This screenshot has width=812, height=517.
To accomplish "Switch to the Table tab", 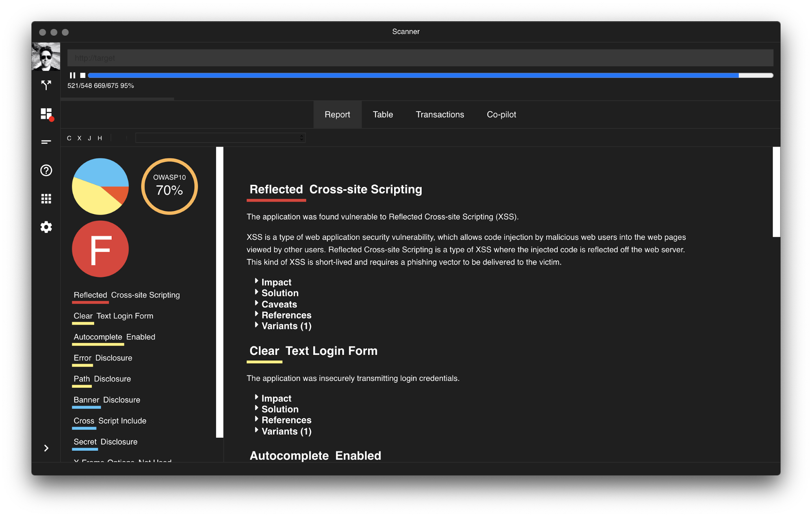I will (x=383, y=115).
